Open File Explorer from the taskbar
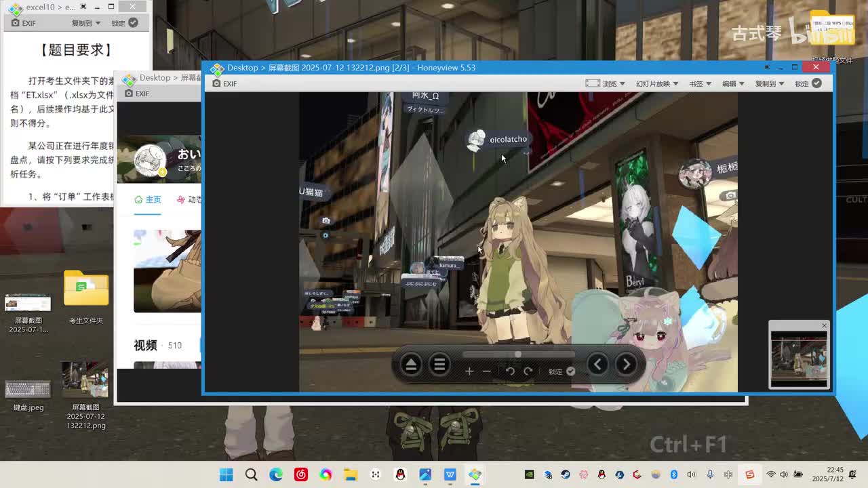This screenshot has width=868, height=488. coord(351,474)
